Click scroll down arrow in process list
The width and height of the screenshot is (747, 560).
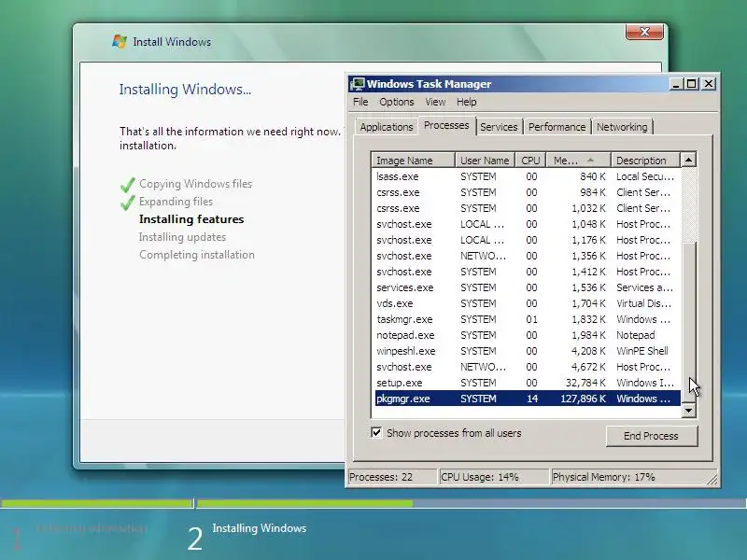pyautogui.click(x=688, y=410)
